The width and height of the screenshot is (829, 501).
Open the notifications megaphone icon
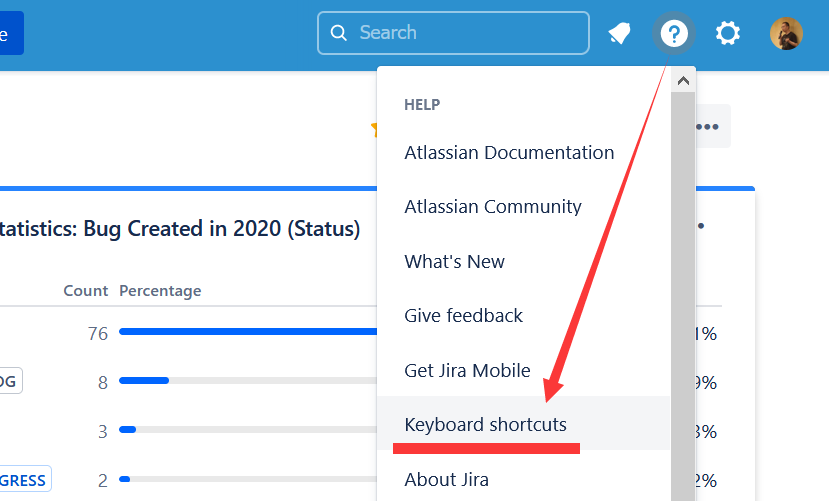point(620,33)
